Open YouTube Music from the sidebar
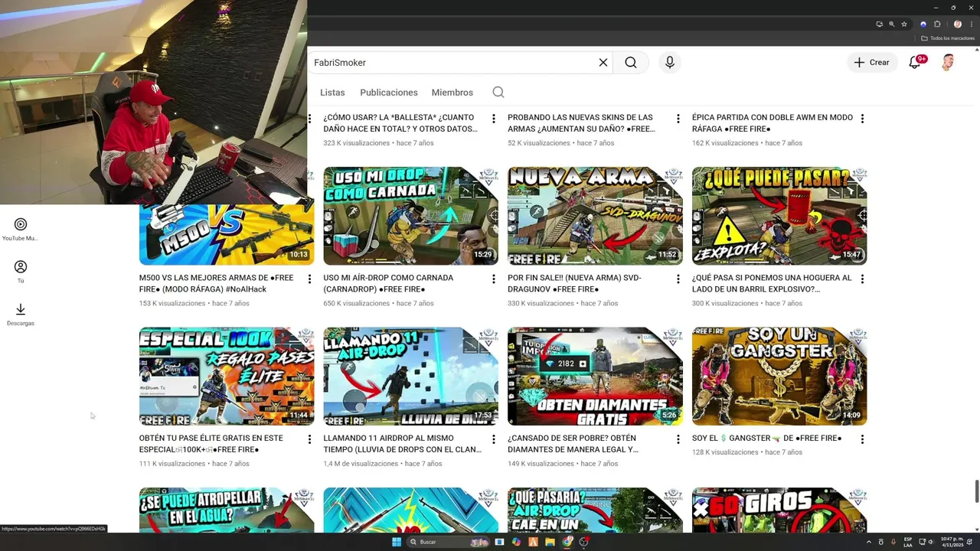This screenshot has height=551, width=980. point(21,230)
